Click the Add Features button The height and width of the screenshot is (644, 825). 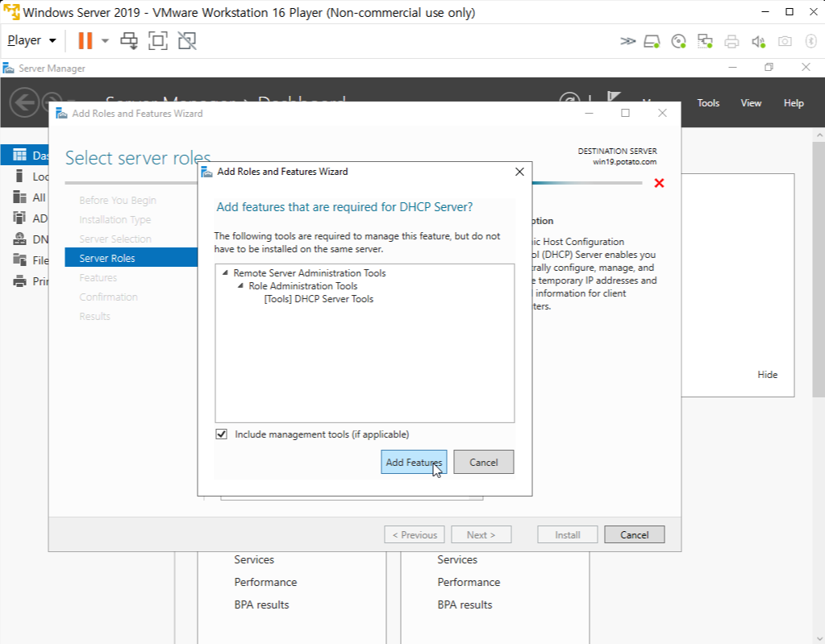414,462
